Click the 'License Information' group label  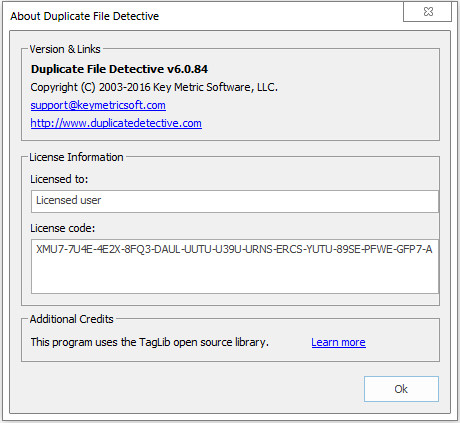76,157
